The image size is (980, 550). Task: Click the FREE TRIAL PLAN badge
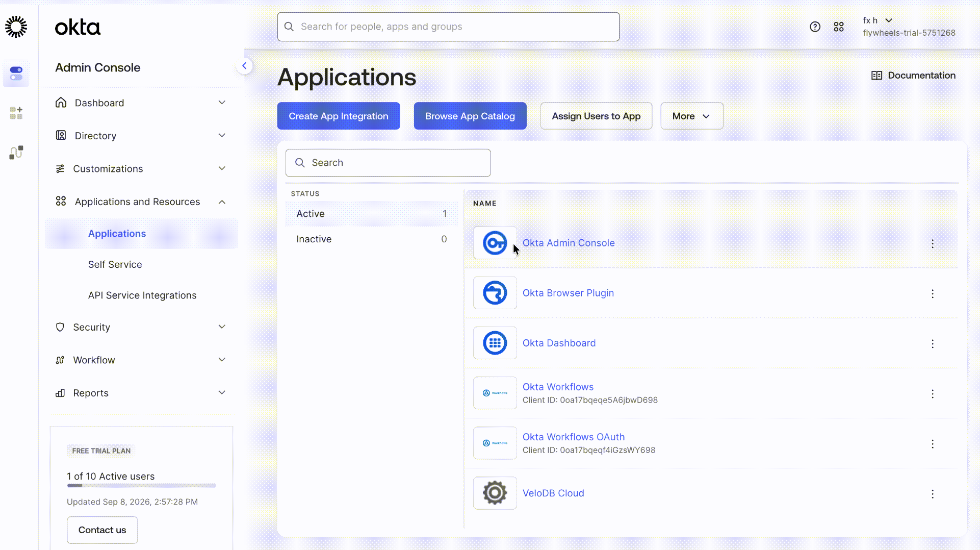pos(101,451)
